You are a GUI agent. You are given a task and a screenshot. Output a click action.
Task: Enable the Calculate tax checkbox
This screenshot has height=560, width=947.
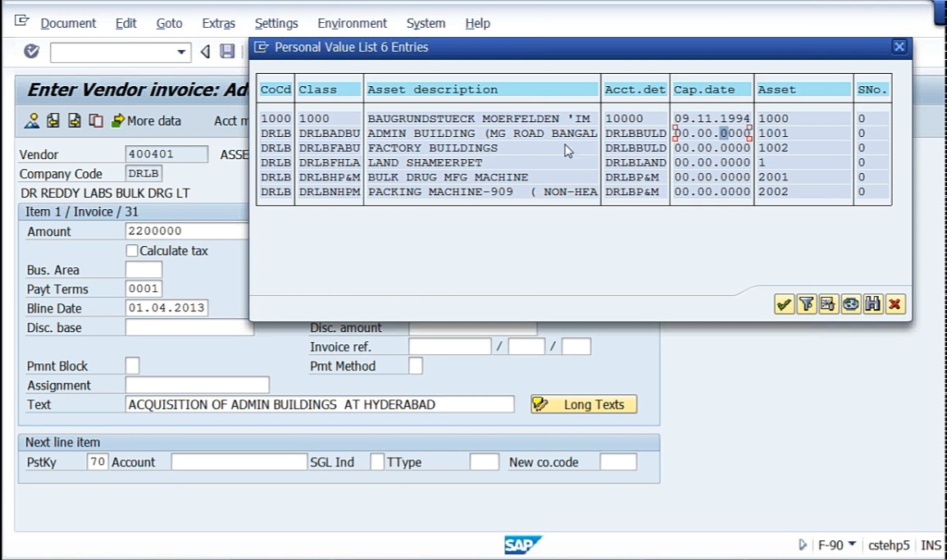click(x=132, y=251)
